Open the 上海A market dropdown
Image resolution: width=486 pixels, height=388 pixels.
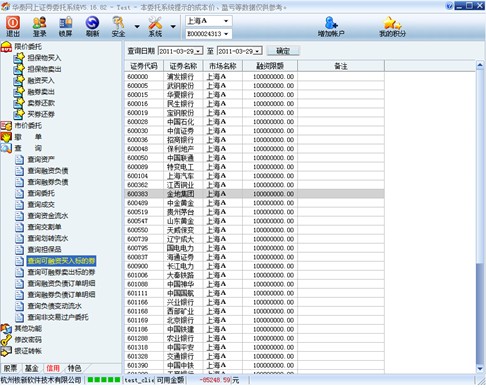point(226,21)
